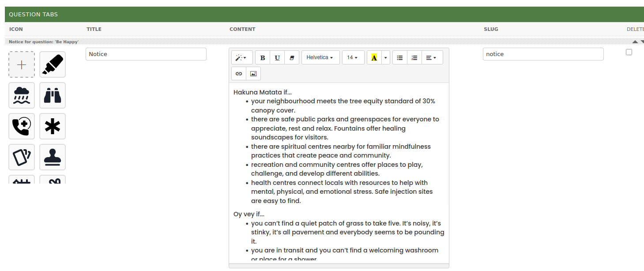Pick the binoculars icon

[x=53, y=95]
